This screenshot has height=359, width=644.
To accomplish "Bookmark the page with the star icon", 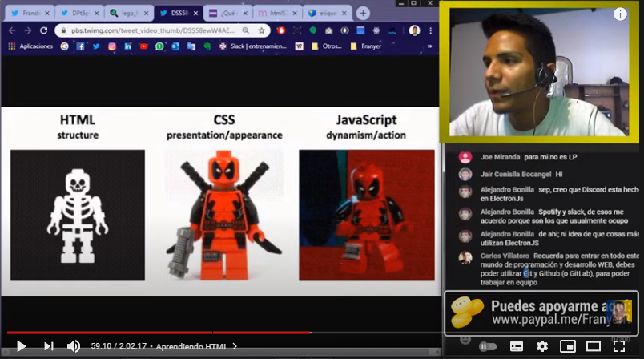I will pyautogui.click(x=261, y=30).
